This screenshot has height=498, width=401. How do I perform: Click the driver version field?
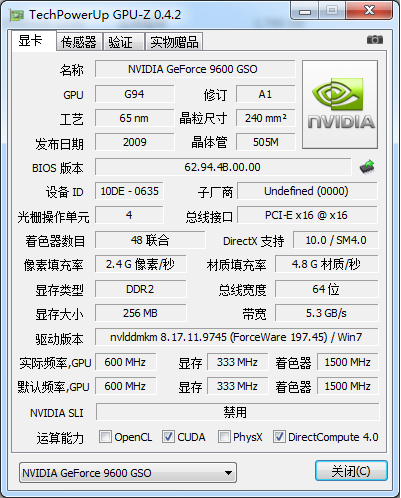click(236, 337)
